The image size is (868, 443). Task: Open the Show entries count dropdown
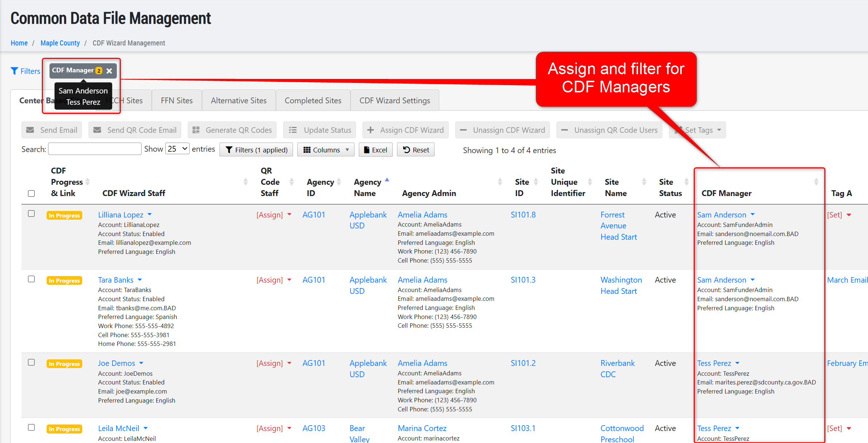[x=177, y=149]
